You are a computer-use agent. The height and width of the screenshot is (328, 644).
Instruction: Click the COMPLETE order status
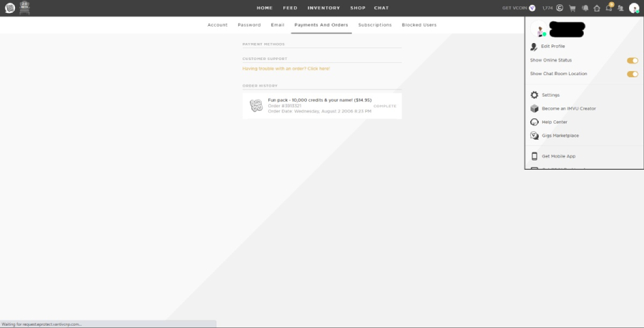385,106
